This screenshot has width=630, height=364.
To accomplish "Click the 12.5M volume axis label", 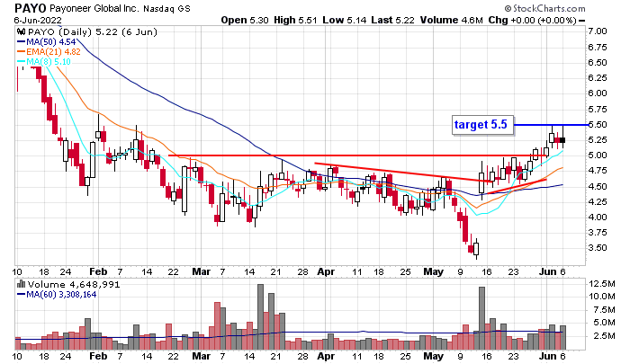I will tap(602, 284).
